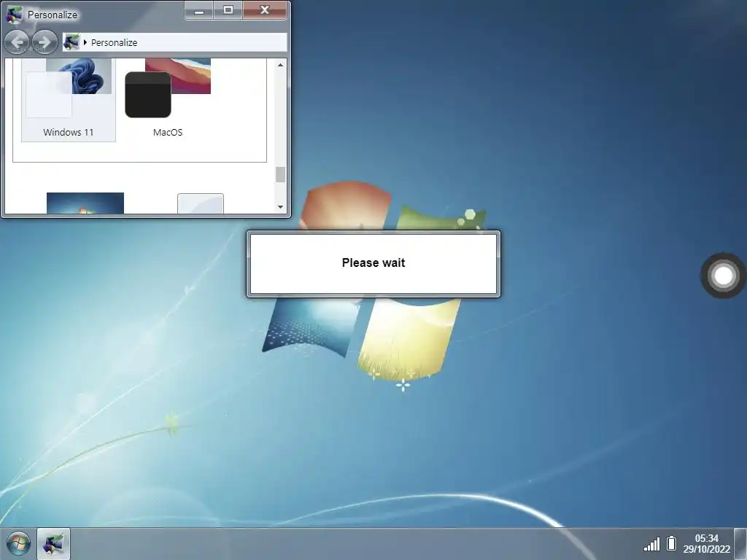Open the Start menu orb
Screen dimensions: 747x560
coord(18,544)
